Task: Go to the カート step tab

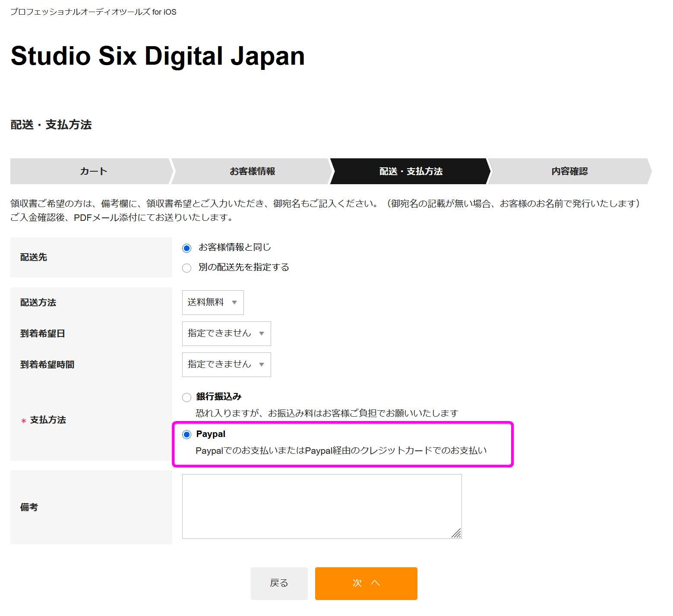Action: click(x=93, y=171)
